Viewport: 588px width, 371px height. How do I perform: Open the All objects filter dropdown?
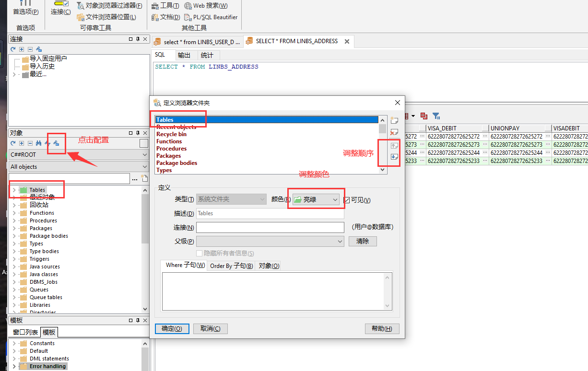click(x=79, y=167)
